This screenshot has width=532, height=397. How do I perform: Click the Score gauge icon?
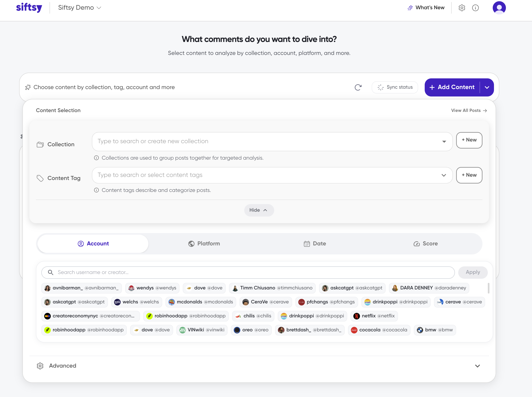[x=416, y=244]
